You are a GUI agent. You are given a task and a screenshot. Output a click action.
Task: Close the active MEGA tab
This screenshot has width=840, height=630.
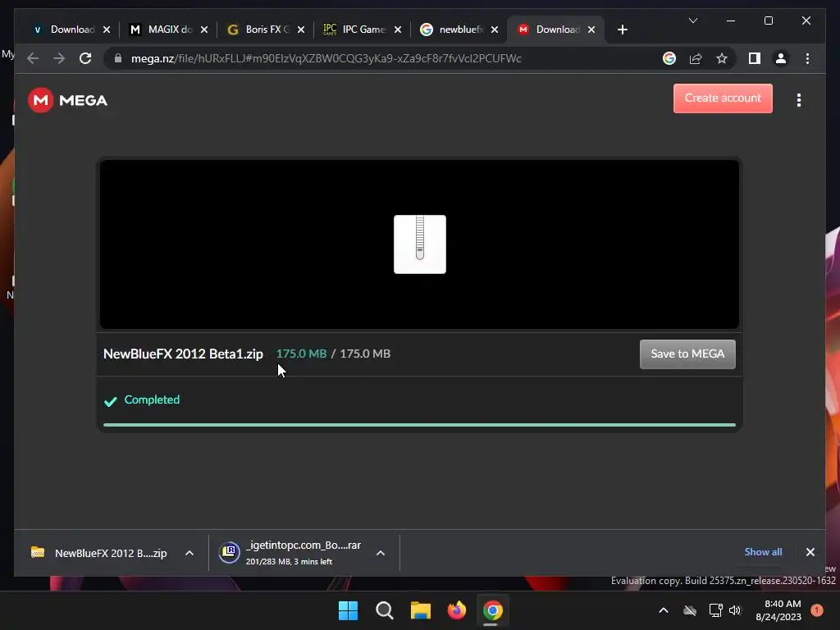[591, 30]
